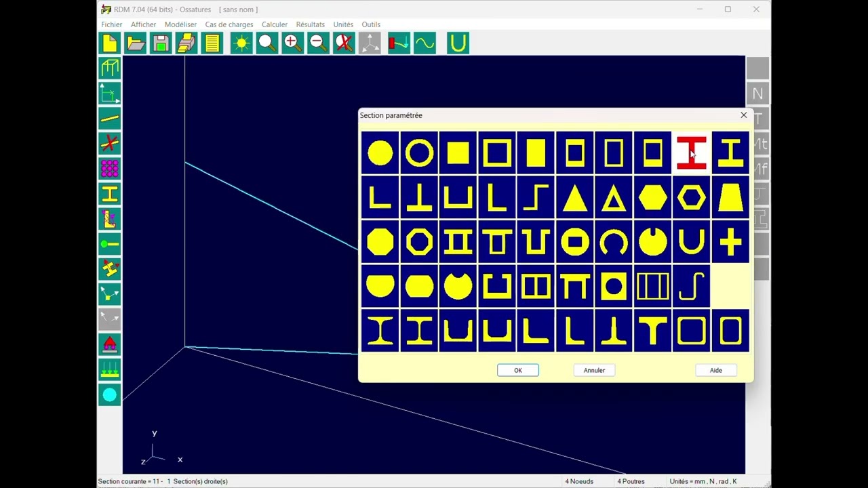Select the delete beam tool with red cross
868x488 pixels.
pos(110,144)
